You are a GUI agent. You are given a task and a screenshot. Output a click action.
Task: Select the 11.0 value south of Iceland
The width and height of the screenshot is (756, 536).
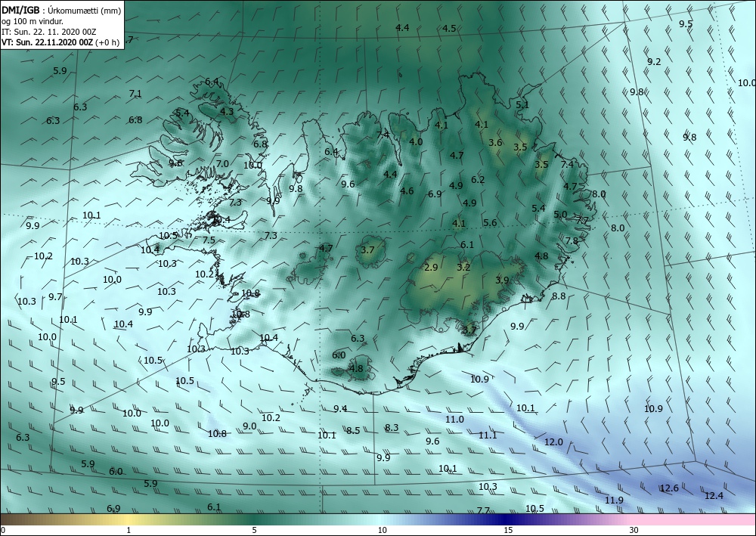(x=454, y=420)
